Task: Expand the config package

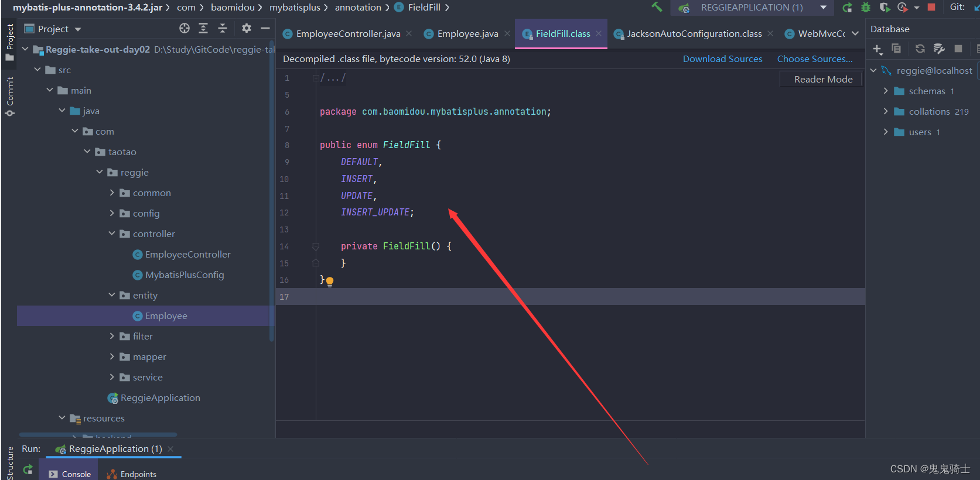Action: [x=112, y=213]
